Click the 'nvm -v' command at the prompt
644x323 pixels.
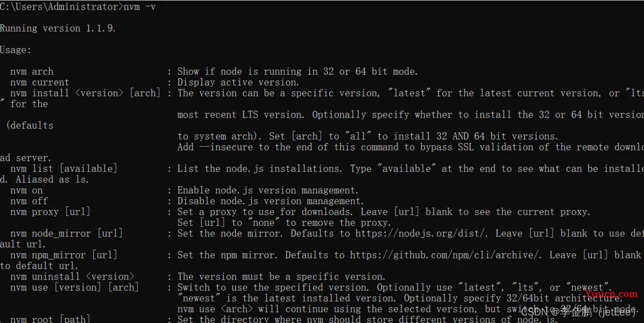(140, 7)
